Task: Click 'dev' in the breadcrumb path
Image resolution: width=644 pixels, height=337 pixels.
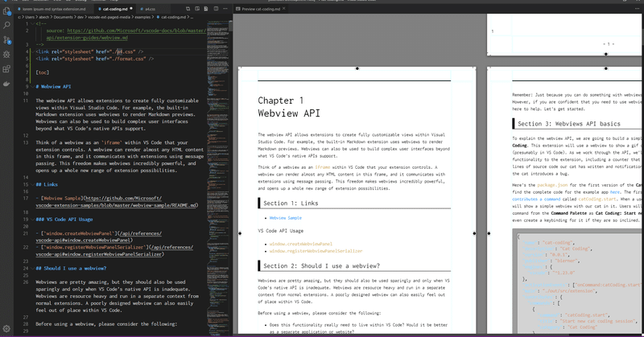Action: pyautogui.click(x=80, y=17)
